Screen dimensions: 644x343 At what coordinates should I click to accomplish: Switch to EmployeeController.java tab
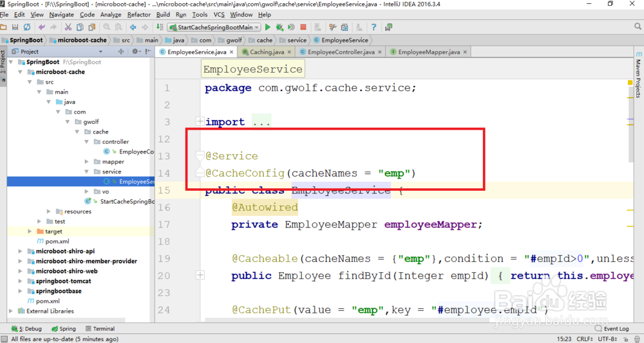coord(341,52)
